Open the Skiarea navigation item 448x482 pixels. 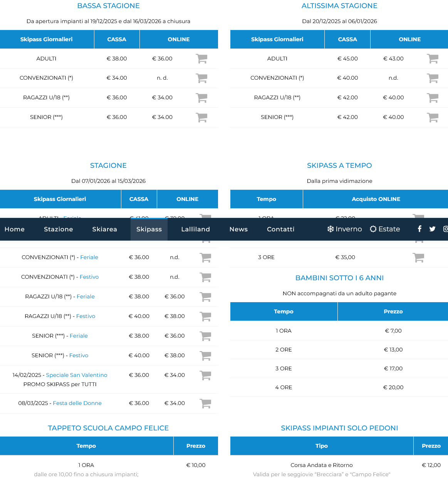[x=104, y=229]
